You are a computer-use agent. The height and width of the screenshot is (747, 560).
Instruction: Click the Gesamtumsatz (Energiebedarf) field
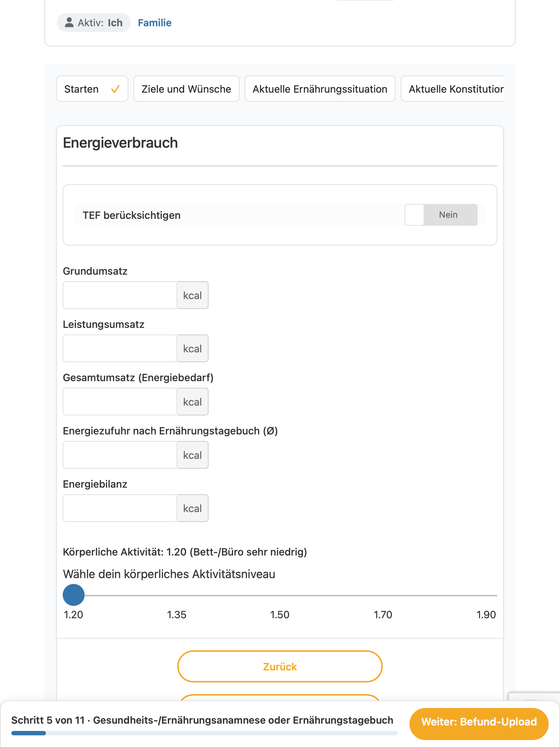point(120,402)
